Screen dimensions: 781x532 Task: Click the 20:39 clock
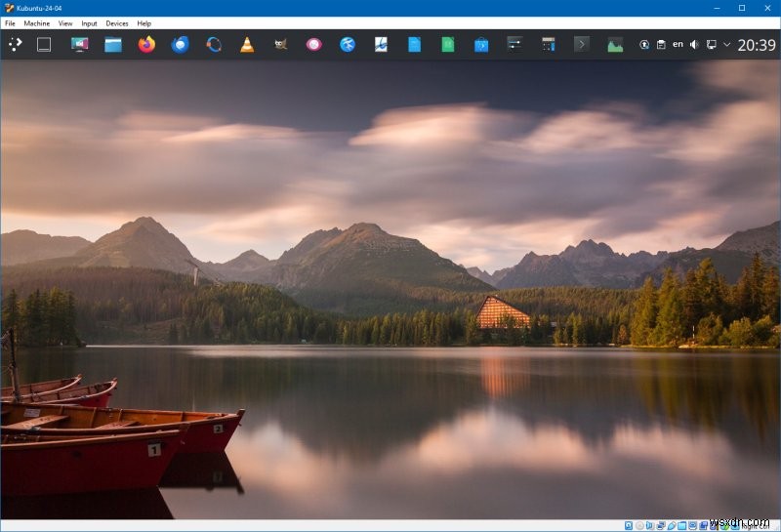coord(757,45)
